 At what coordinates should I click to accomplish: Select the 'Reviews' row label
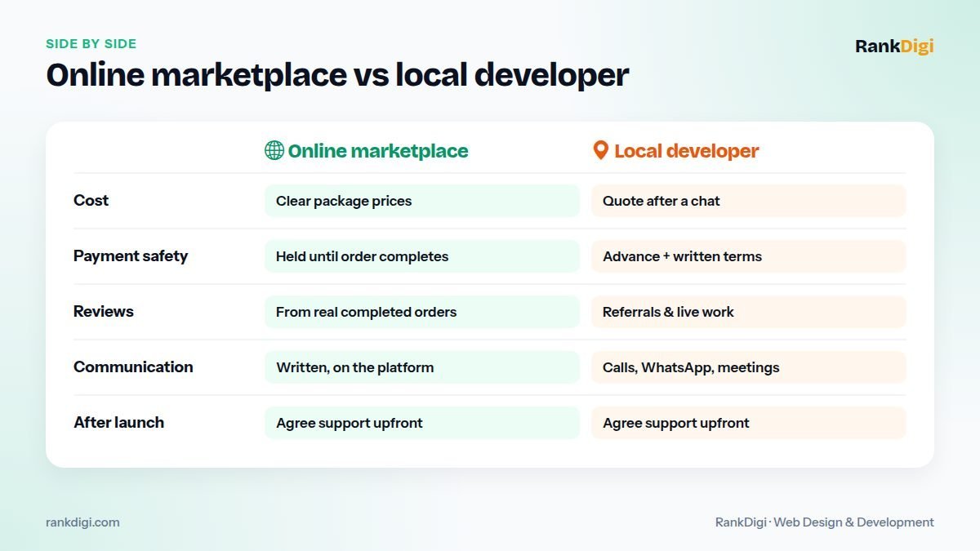(104, 312)
